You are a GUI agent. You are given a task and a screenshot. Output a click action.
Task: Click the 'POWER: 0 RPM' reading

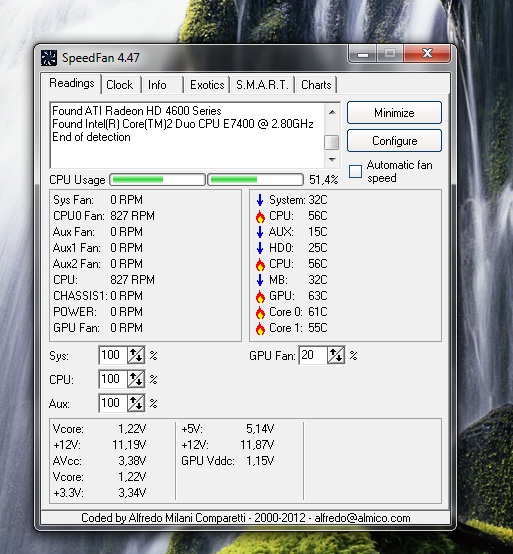98,312
